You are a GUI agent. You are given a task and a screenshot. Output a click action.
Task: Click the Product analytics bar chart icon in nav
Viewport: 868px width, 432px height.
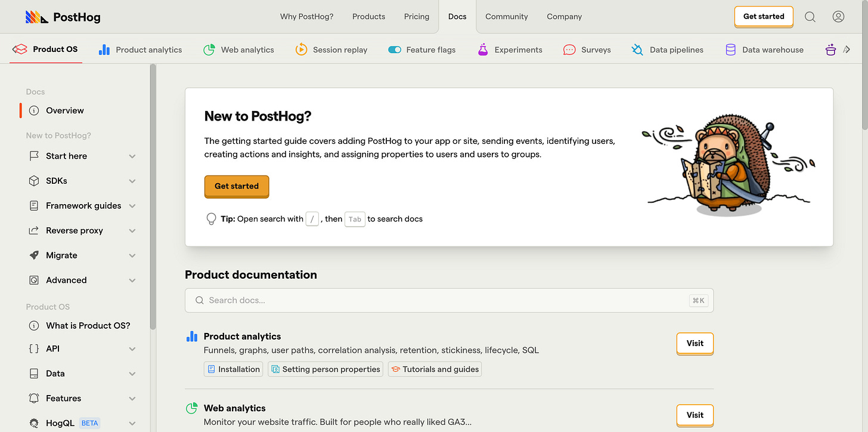(104, 50)
